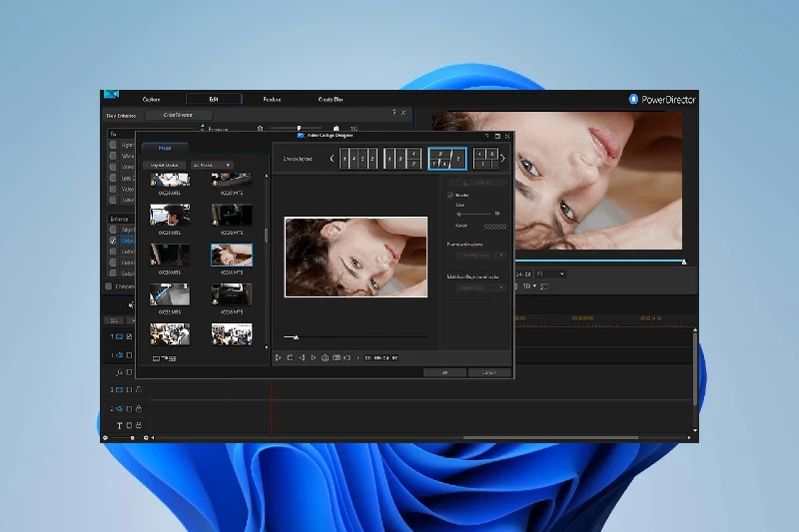The height and width of the screenshot is (532, 799).
Task: Click the Import Media button
Action: tap(164, 165)
